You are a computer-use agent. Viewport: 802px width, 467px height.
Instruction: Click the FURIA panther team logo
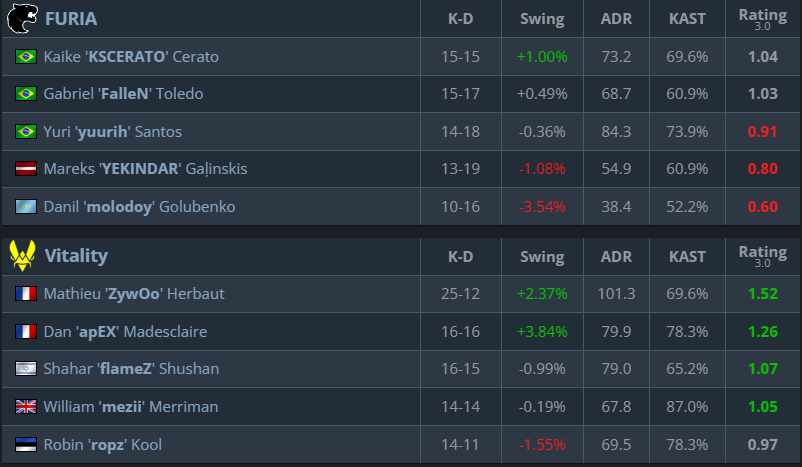coord(23,19)
